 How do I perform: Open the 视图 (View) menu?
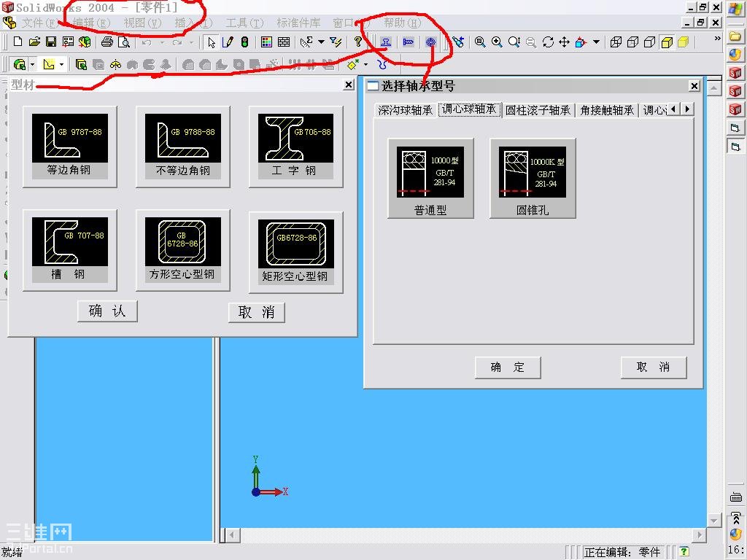[142, 23]
